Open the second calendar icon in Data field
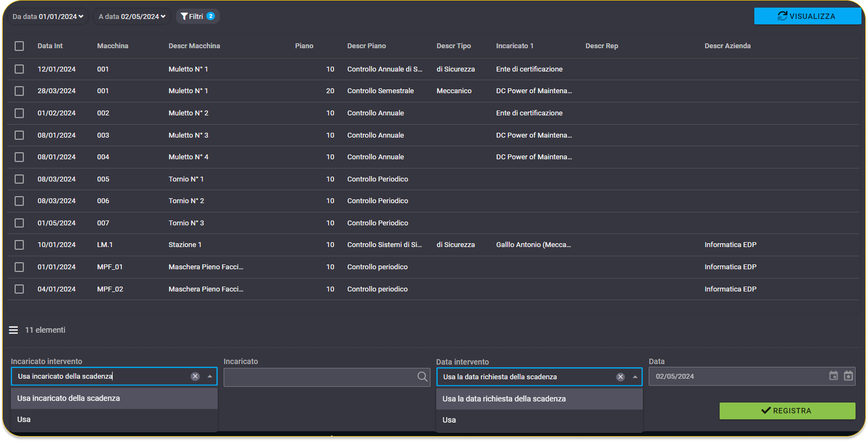The width and height of the screenshot is (868, 441). coord(848,375)
